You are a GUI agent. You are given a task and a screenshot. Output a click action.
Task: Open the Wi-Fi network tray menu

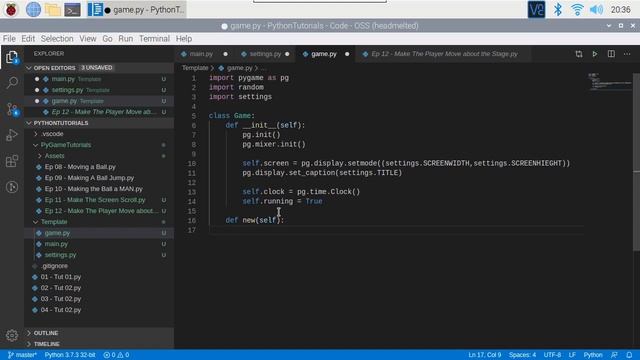577,9
